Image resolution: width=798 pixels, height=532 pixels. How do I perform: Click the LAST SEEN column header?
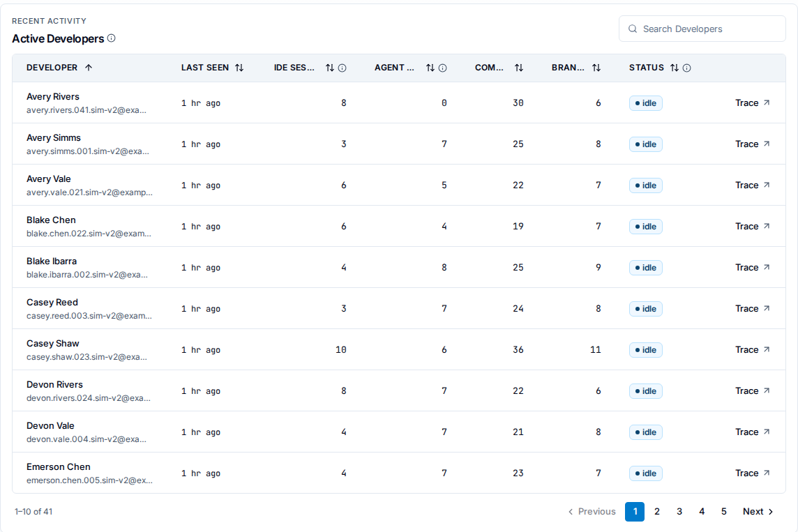tap(205, 68)
